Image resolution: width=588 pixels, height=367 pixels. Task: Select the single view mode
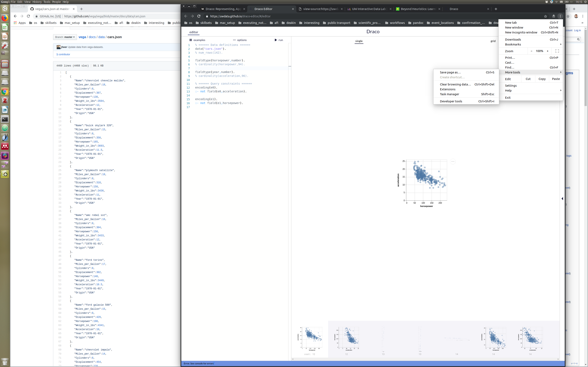(x=359, y=41)
